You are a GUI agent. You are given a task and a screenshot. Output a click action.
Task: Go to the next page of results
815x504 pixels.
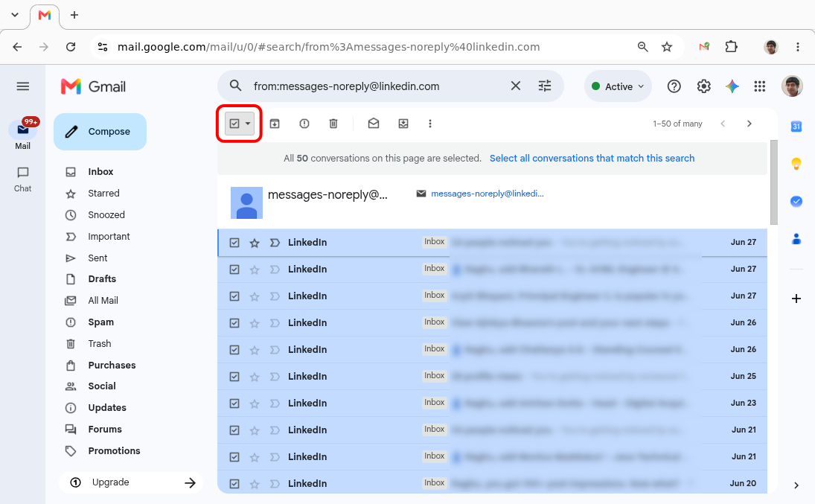(x=749, y=124)
